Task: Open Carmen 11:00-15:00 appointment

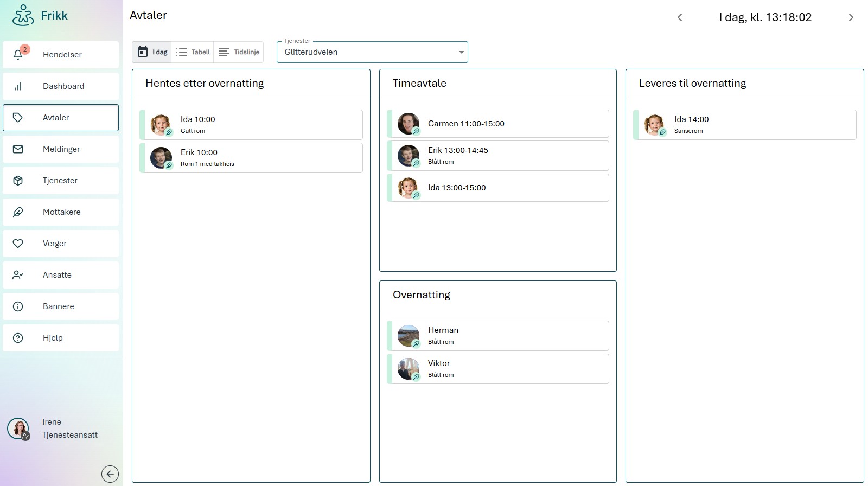Action: coord(498,124)
